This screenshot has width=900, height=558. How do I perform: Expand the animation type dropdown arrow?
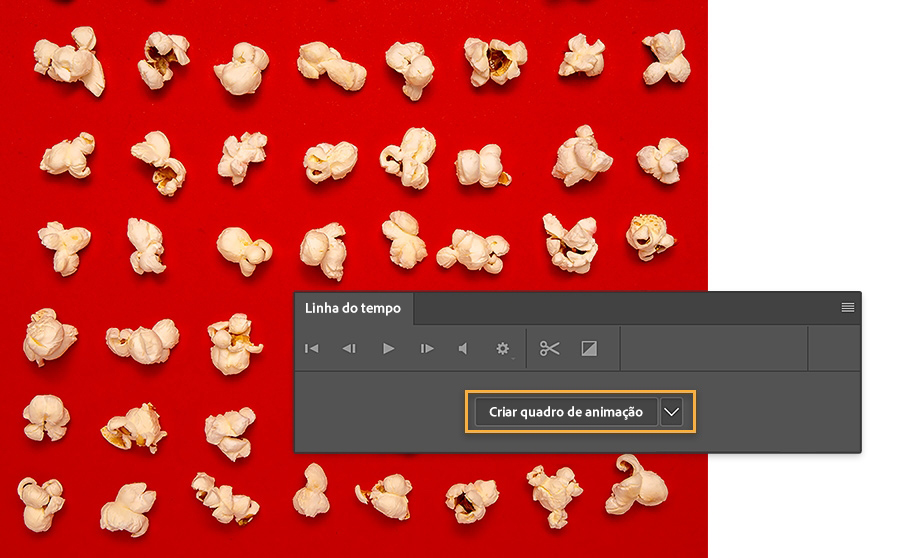[x=672, y=412]
